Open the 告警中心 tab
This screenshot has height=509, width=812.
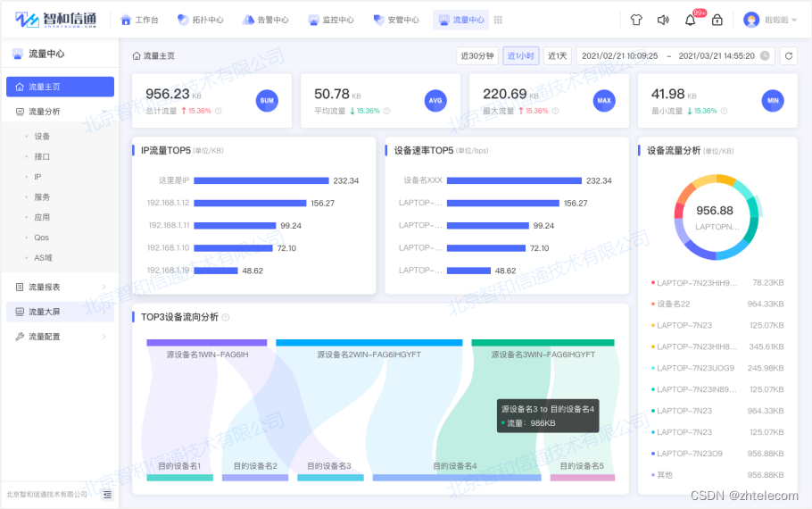pos(265,20)
